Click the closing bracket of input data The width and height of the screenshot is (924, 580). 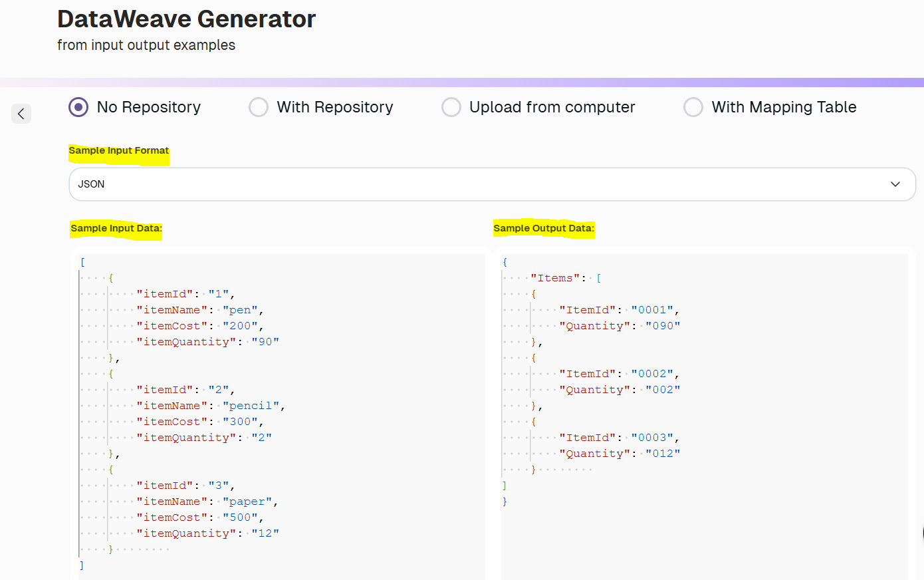[82, 565]
